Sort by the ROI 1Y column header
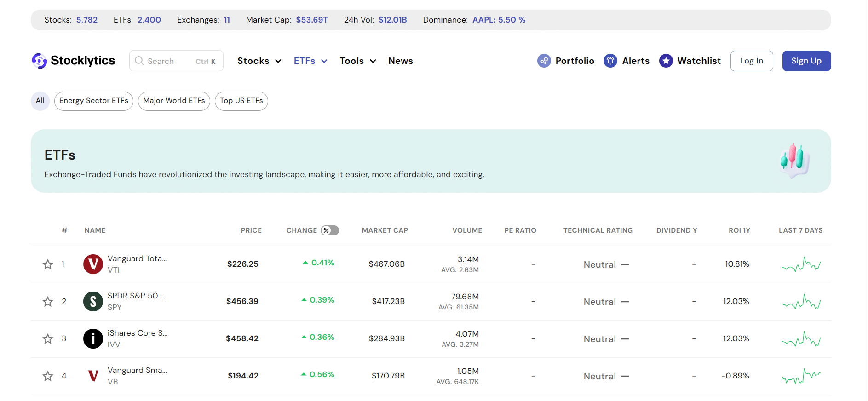 pos(739,230)
